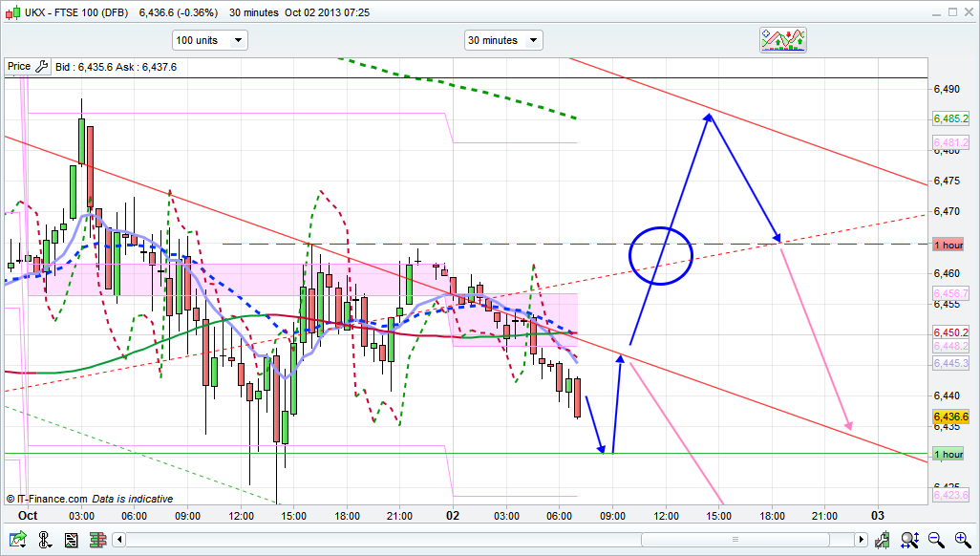The width and height of the screenshot is (980, 556).
Task: Open the 30 minutes timeframe dropdown
Action: tap(502, 40)
